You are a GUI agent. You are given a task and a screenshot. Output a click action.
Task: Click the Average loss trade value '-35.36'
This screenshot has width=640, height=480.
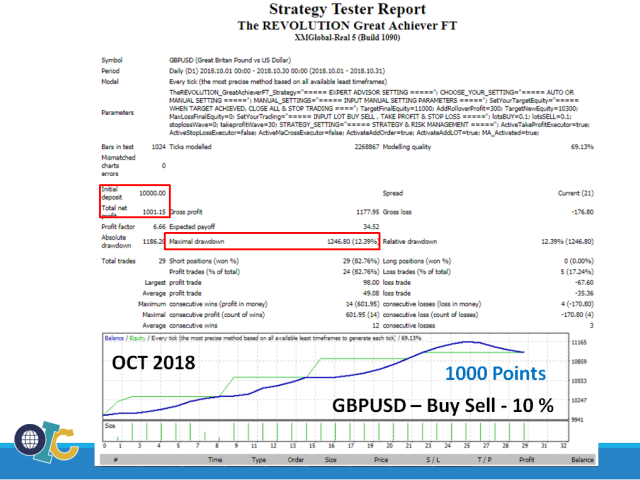pyautogui.click(x=584, y=293)
